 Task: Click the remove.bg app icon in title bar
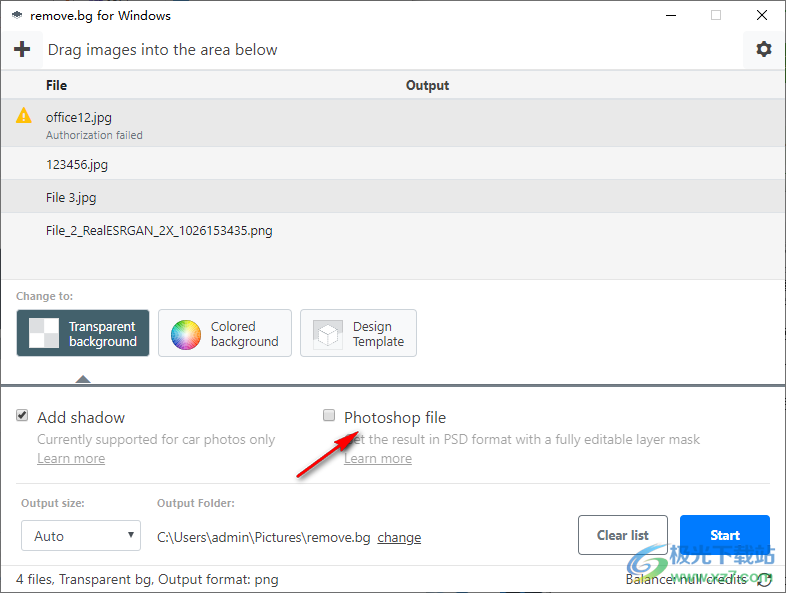pyautogui.click(x=17, y=15)
